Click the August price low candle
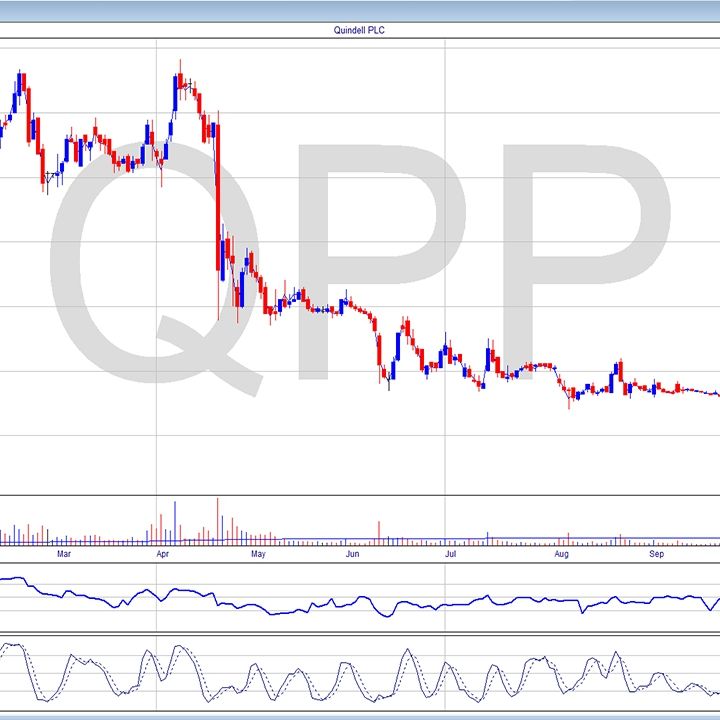720x720 pixels. pyautogui.click(x=570, y=398)
